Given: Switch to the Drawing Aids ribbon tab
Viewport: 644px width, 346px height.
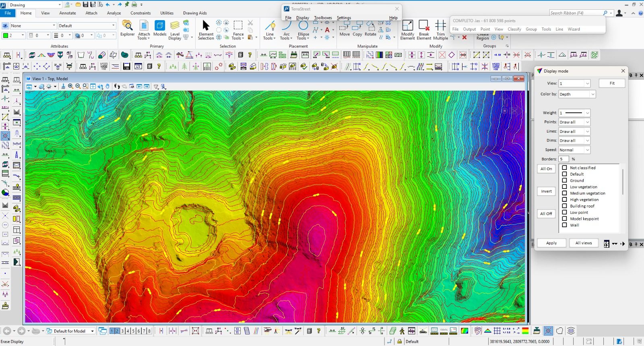Looking at the screenshot, I should pyautogui.click(x=195, y=13).
